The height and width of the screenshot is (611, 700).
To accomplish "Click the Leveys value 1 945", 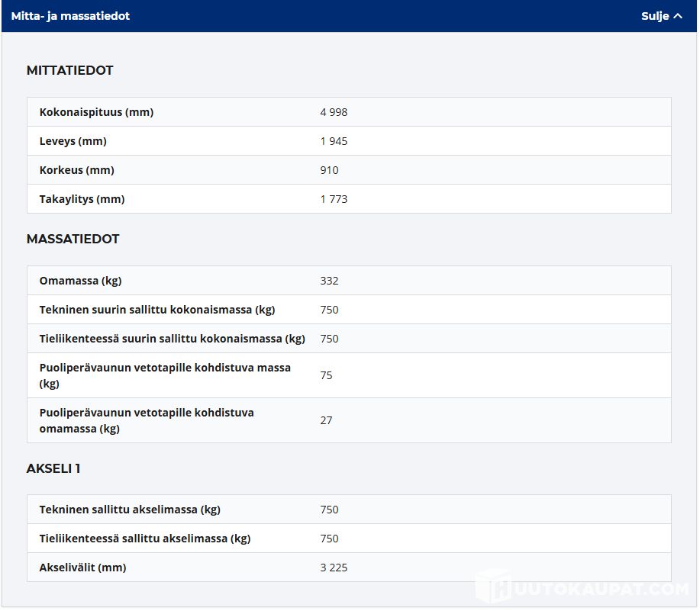I will tap(334, 141).
